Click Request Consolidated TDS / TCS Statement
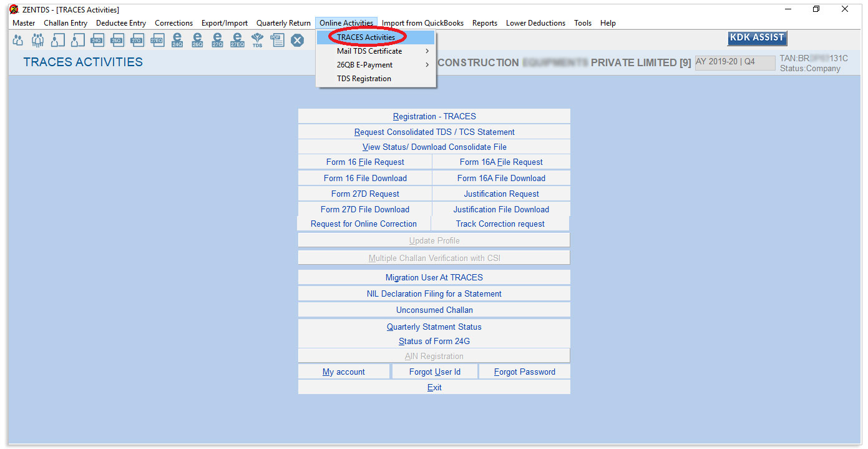 434,132
